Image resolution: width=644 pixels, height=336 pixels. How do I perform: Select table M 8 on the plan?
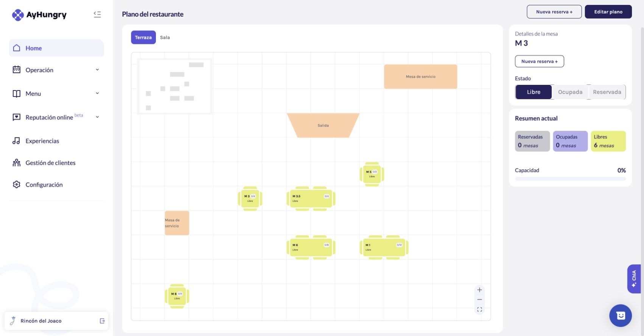[177, 296]
